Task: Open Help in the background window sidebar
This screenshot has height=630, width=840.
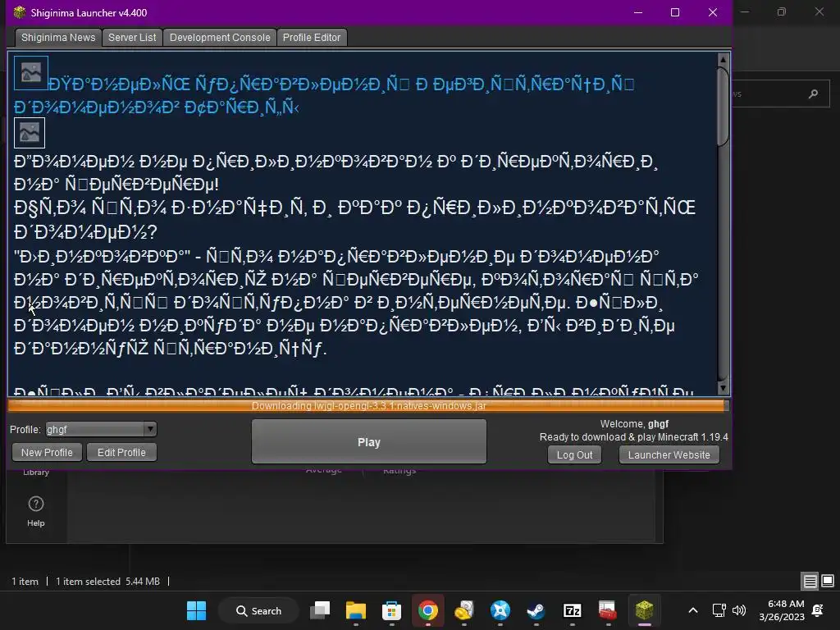Action: click(x=36, y=512)
